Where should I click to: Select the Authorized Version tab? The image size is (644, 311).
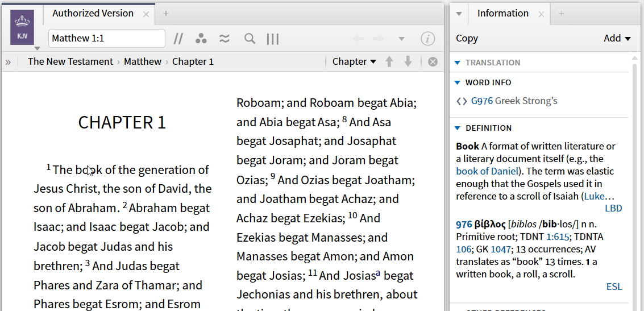click(x=93, y=13)
